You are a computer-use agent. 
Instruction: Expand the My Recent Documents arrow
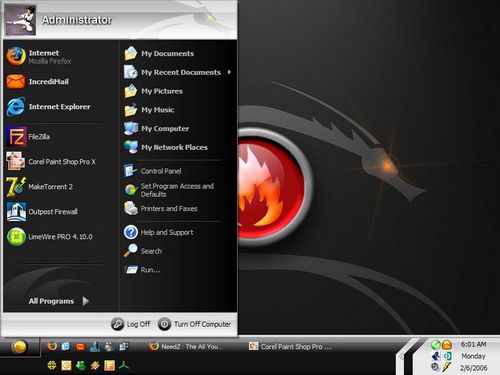pos(229,72)
